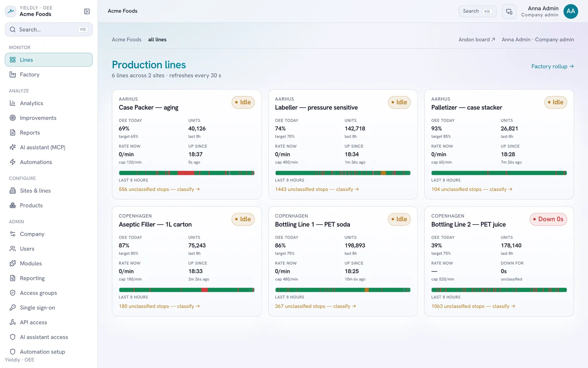Click the Factory chart icon

click(x=12, y=74)
